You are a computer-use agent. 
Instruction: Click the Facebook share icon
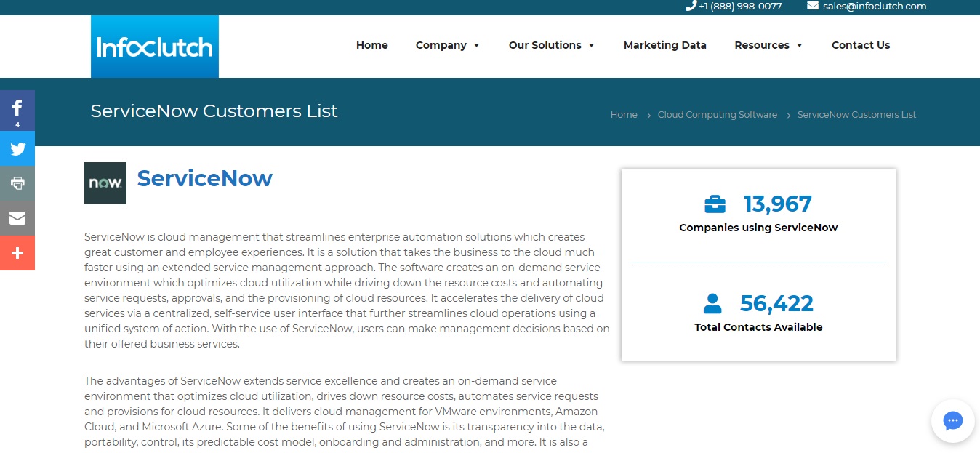tap(17, 110)
